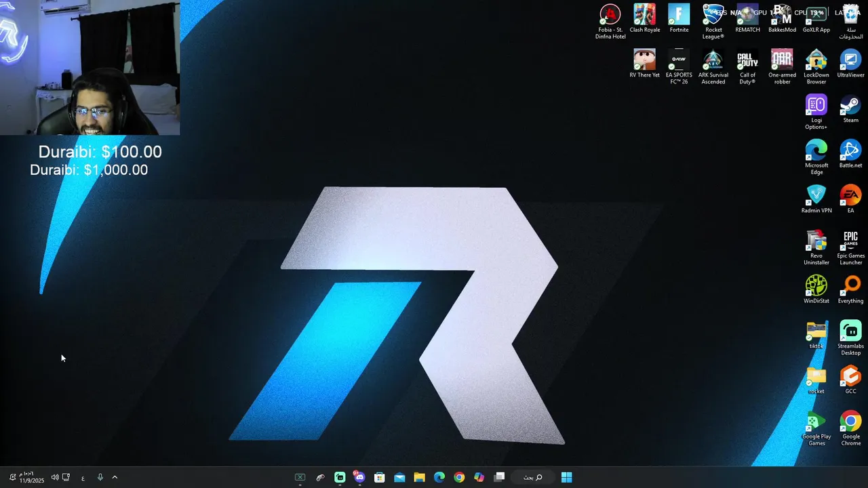Open the Battle.net shortcut
The image size is (868, 488).
click(850, 154)
